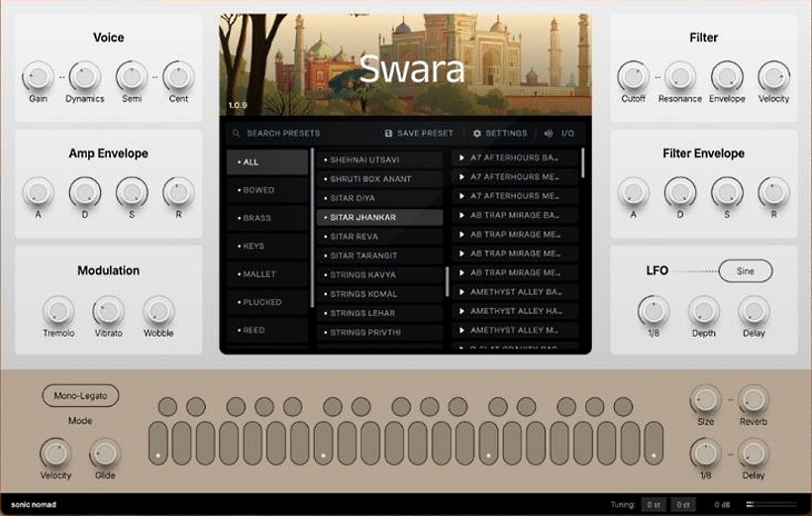Viewport: 812px width, 516px height.
Task: Choose the SHRUTI BOX ANANT preset
Action: point(379,178)
